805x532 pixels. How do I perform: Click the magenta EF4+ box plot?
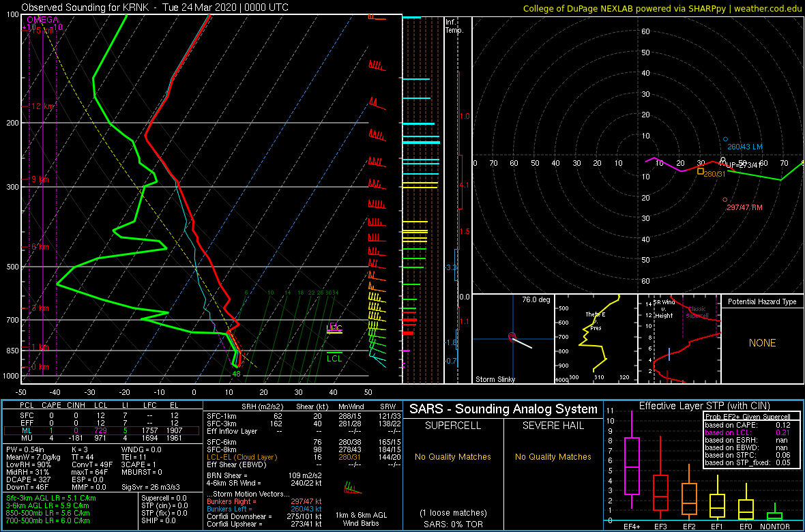(631, 465)
